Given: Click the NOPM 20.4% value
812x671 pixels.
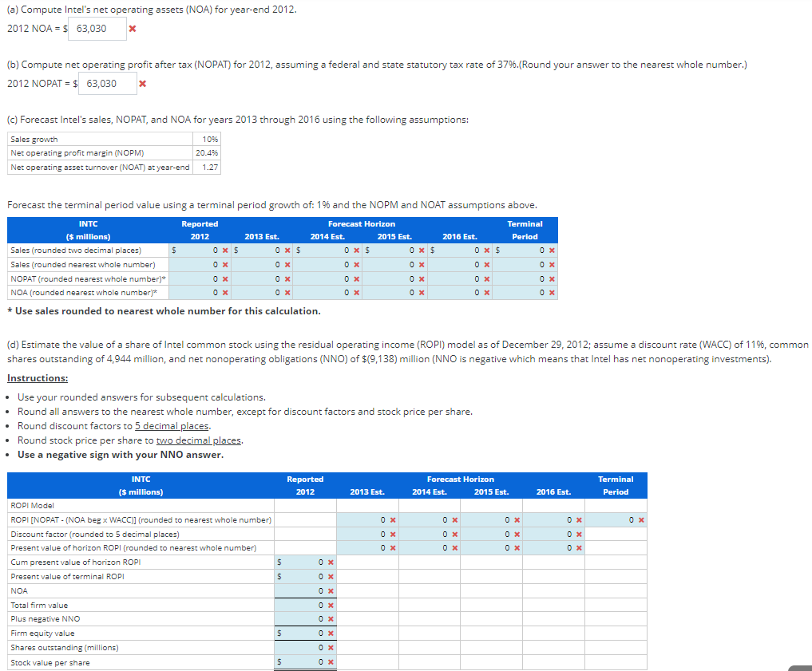Looking at the screenshot, I should [x=207, y=153].
